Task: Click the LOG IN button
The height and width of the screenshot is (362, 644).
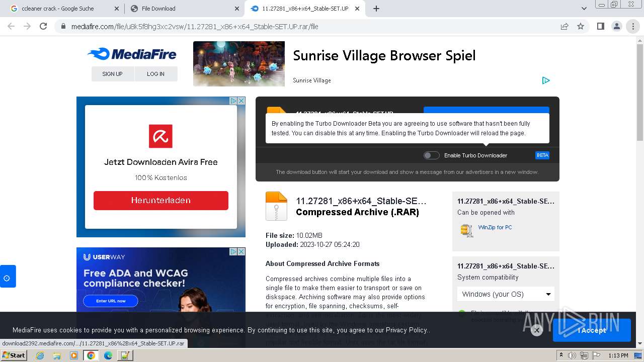Action: coord(156,74)
